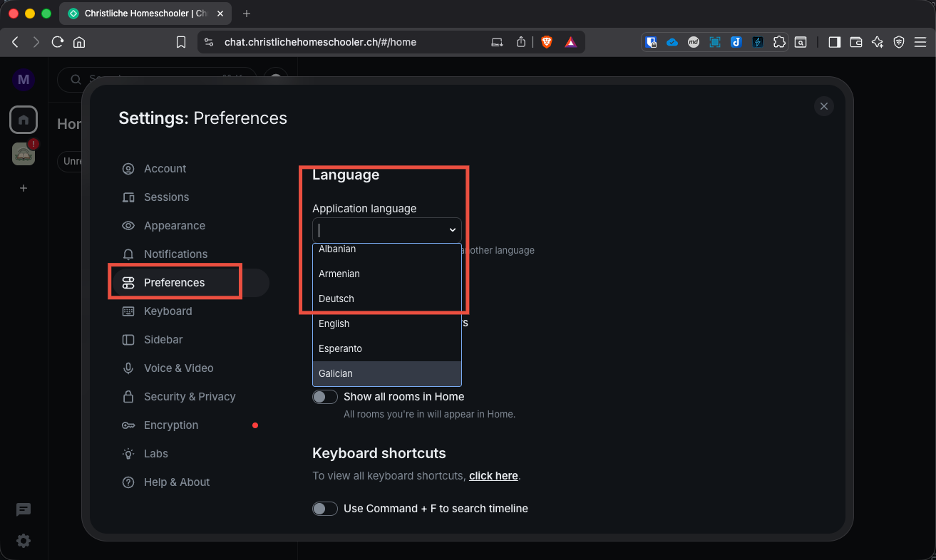Open the threads chat icon at bottom left
Screen dimensions: 936x560
pyautogui.click(x=24, y=509)
